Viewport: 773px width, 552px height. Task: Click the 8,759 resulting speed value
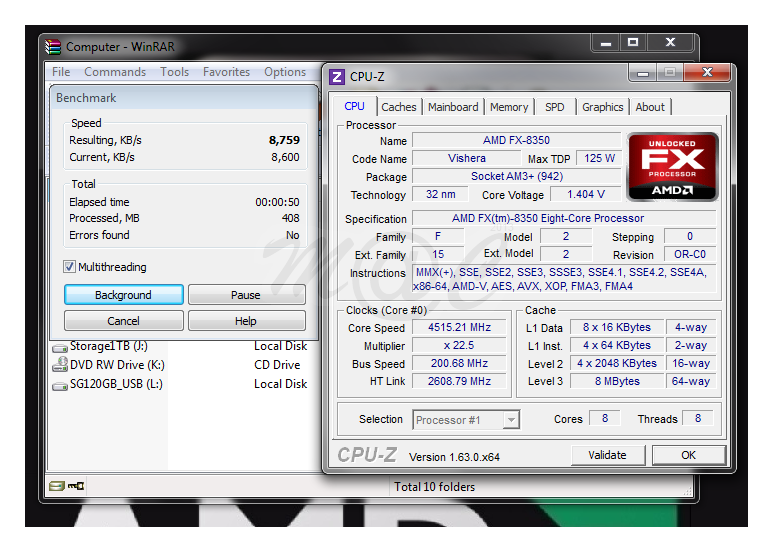(284, 140)
